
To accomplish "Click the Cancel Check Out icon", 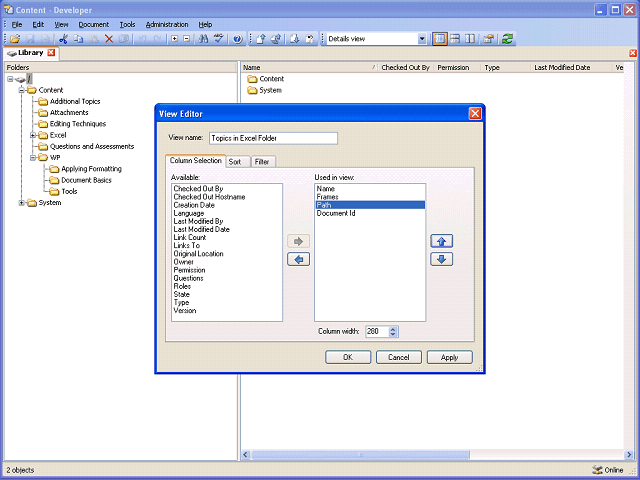I will [309, 39].
